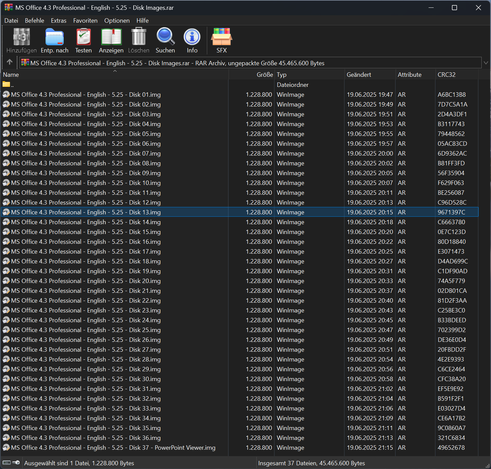Screen dimensions: 491x469
Task: Open the Datei menu
Action: pos(11,21)
